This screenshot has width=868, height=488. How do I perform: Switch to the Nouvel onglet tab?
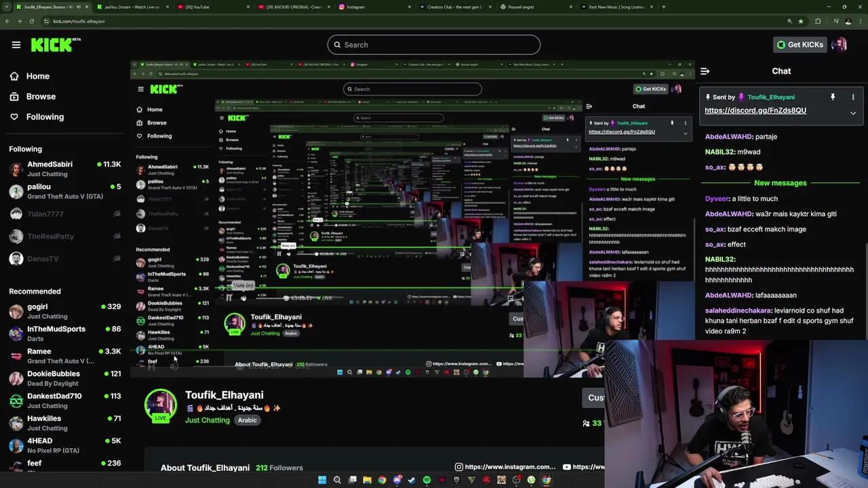pos(536,7)
